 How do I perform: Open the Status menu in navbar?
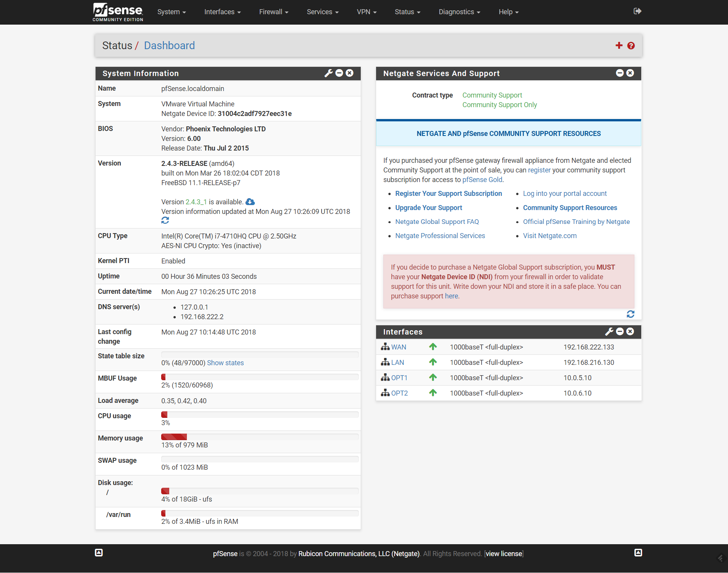(408, 12)
